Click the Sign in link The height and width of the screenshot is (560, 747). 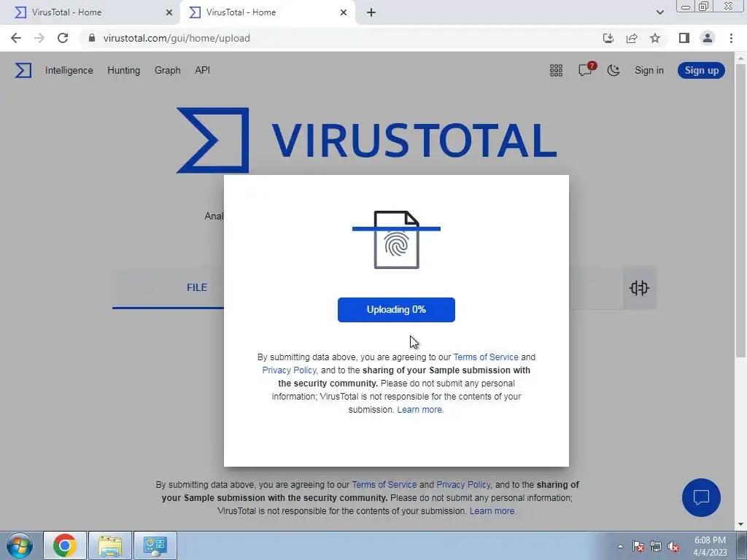pos(649,71)
